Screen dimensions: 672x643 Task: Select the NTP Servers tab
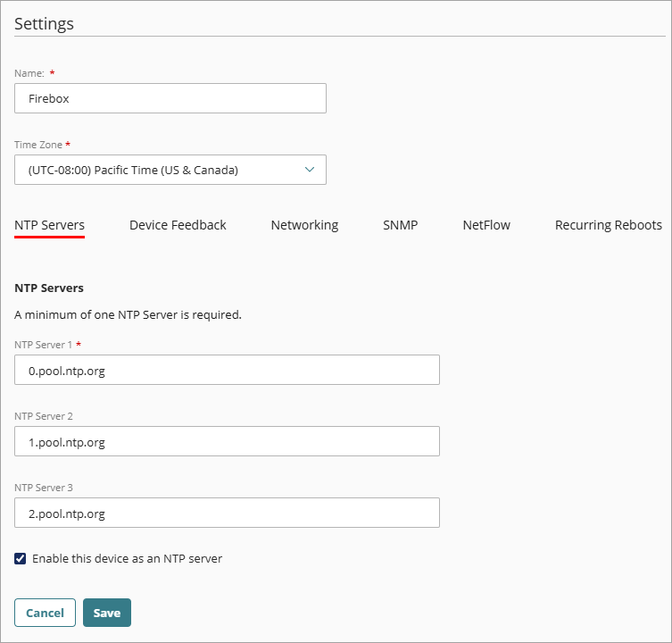pos(49,225)
